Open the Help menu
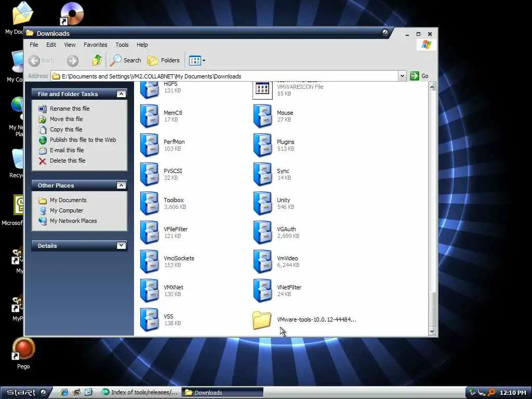 pos(142,45)
